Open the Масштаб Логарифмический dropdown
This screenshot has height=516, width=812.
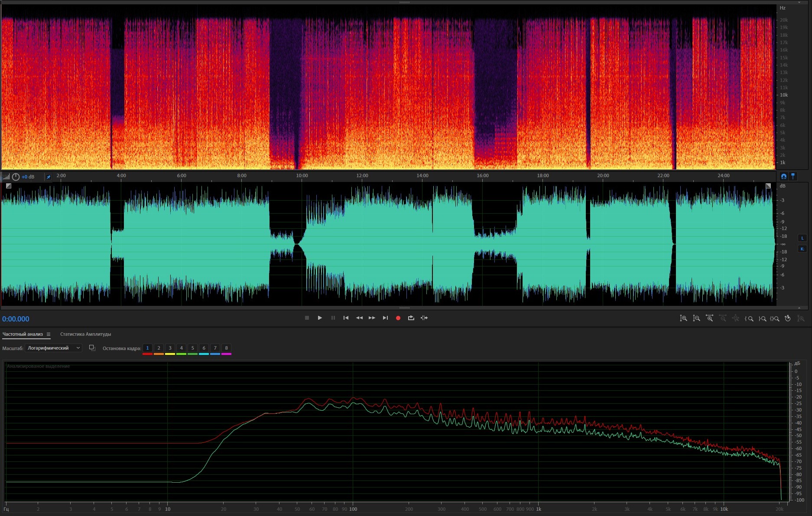click(53, 348)
